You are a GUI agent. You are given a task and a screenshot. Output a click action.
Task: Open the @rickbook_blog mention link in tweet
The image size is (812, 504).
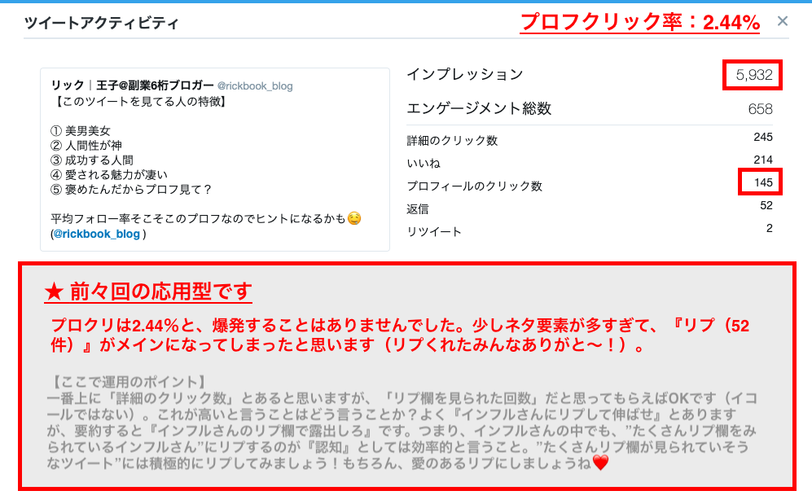point(97,234)
